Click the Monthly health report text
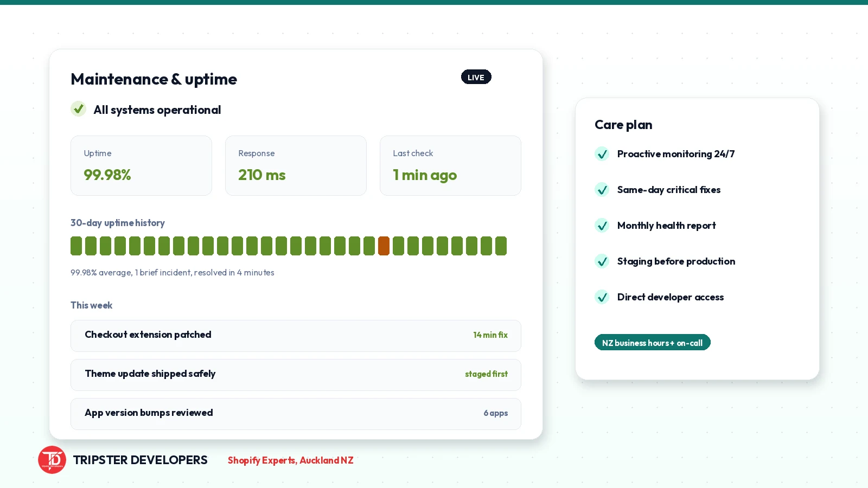The height and width of the screenshot is (488, 868). click(667, 226)
